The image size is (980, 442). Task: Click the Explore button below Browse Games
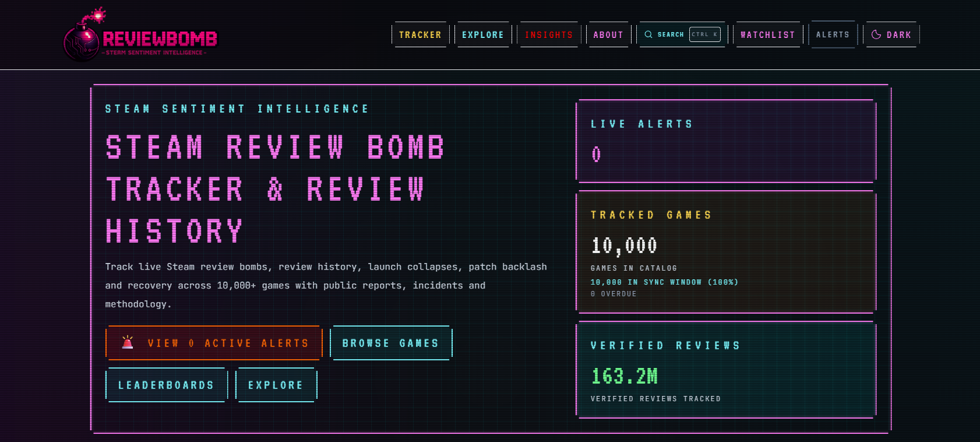[276, 385]
